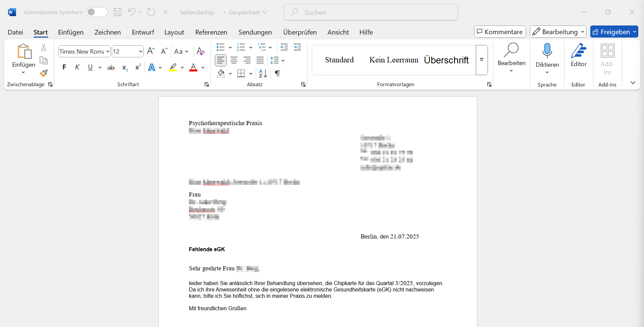Sort text with A-Z icon
The height and width of the screenshot is (327, 644).
pyautogui.click(x=263, y=73)
